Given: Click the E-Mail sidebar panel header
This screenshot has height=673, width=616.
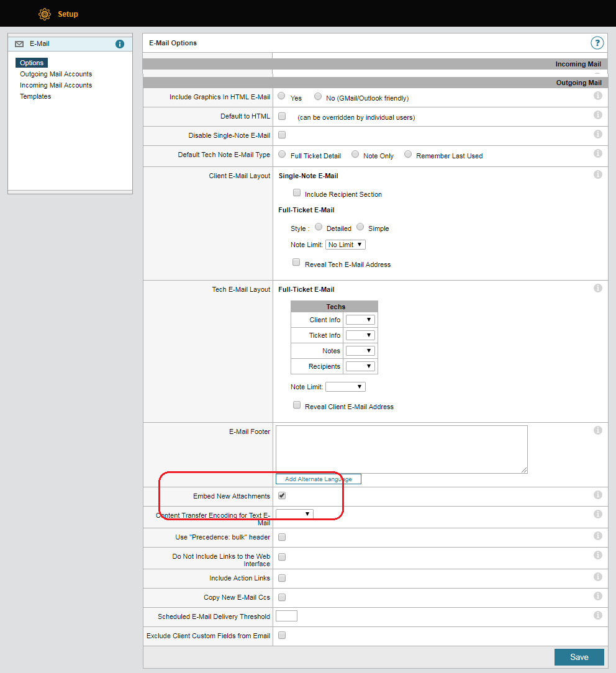Looking at the screenshot, I should pos(70,44).
